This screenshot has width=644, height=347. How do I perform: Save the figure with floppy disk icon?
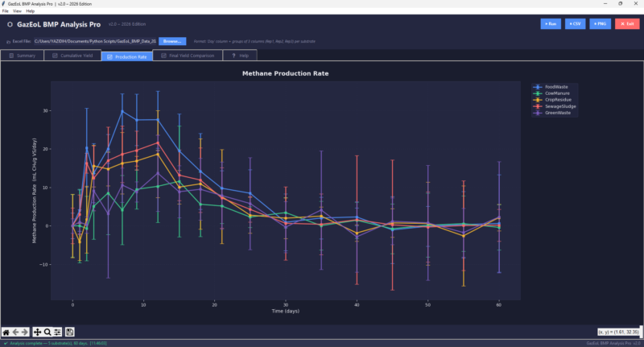[x=70, y=332]
